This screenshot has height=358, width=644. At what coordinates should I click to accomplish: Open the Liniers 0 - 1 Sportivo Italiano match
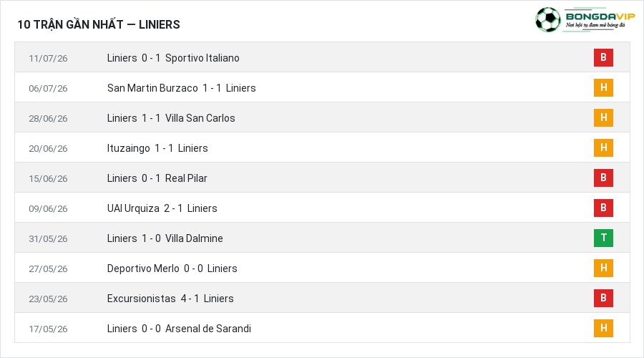click(173, 58)
